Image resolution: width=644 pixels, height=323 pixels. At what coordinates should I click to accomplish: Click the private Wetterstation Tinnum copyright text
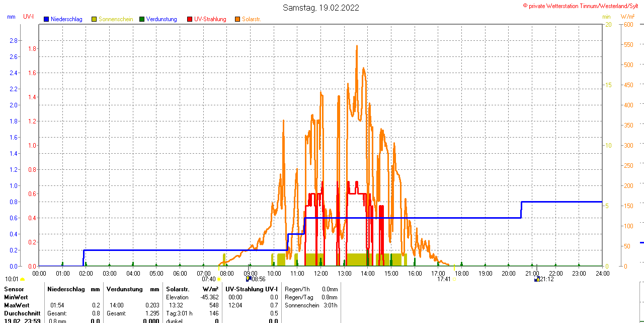pyautogui.click(x=583, y=6)
